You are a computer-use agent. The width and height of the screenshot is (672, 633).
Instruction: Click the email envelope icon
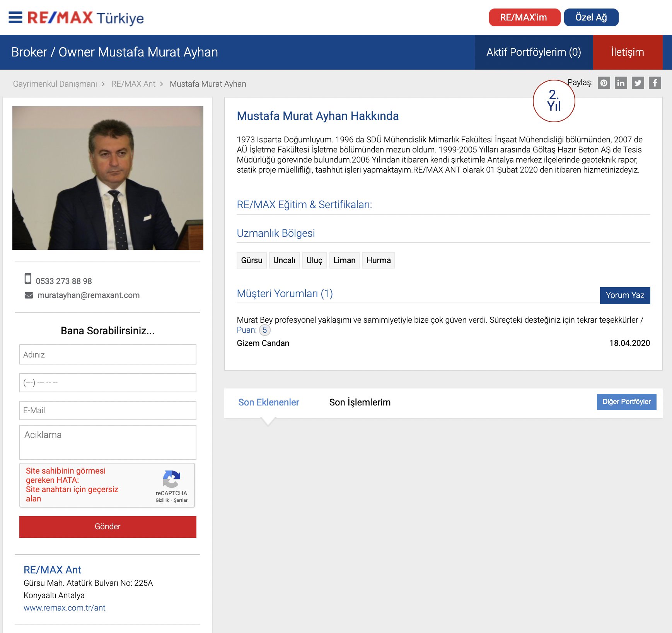[x=29, y=295]
